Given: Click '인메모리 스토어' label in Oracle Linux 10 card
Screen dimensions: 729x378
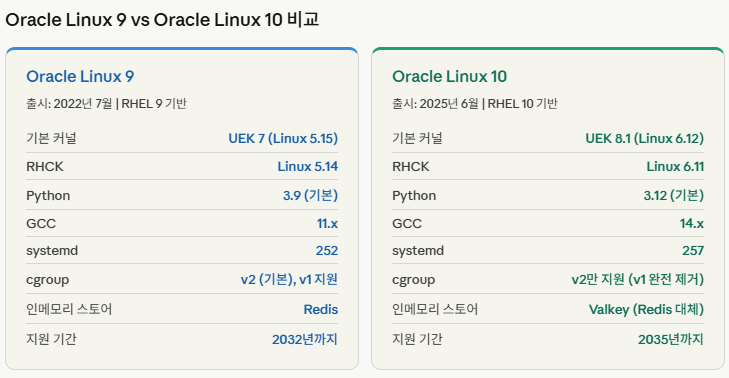Looking at the screenshot, I should pyautogui.click(x=435, y=309).
